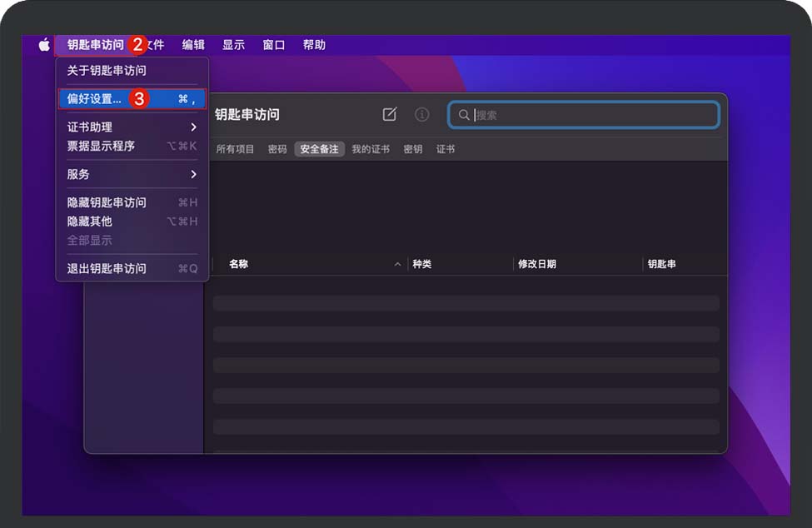
Task: Select the 安全备注 category tab
Action: (x=319, y=149)
